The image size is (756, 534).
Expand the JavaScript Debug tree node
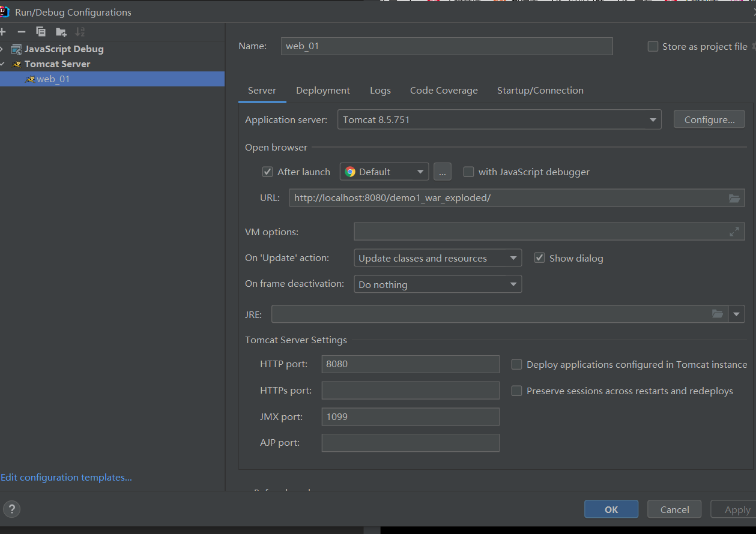[x=2, y=49]
